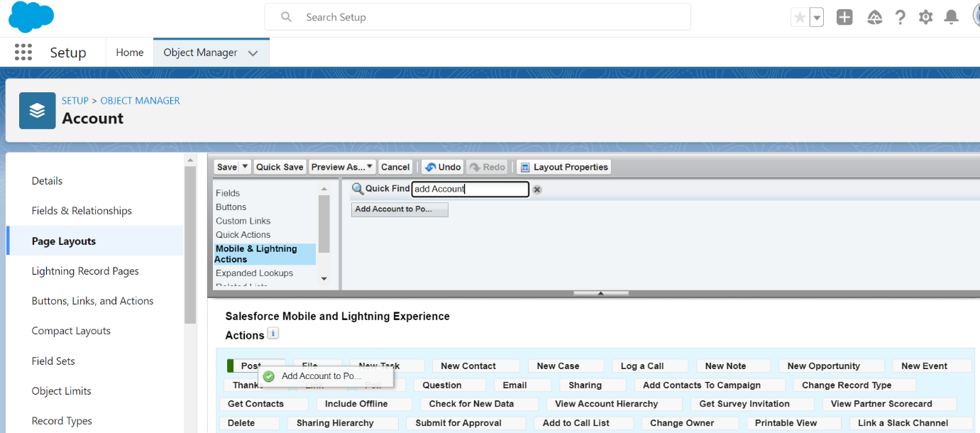Open the App Launcher grid icon
This screenshot has width=980, height=433.
click(23, 53)
